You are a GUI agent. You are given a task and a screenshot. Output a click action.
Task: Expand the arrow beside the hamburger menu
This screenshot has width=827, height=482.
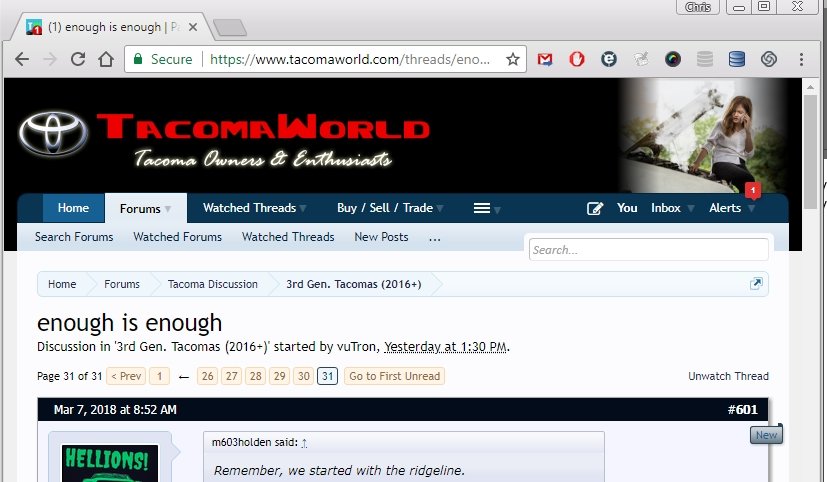tap(497, 210)
